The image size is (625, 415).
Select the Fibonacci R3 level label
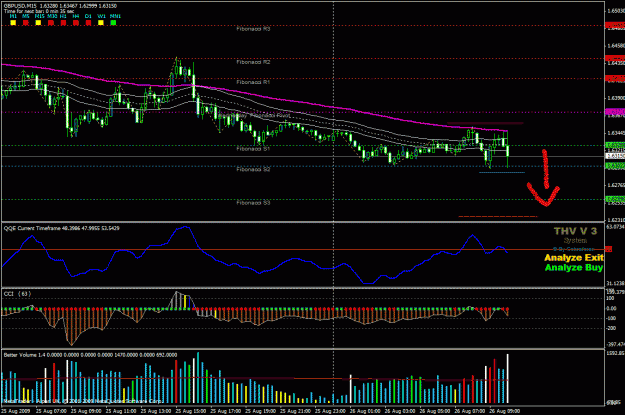[x=253, y=29]
